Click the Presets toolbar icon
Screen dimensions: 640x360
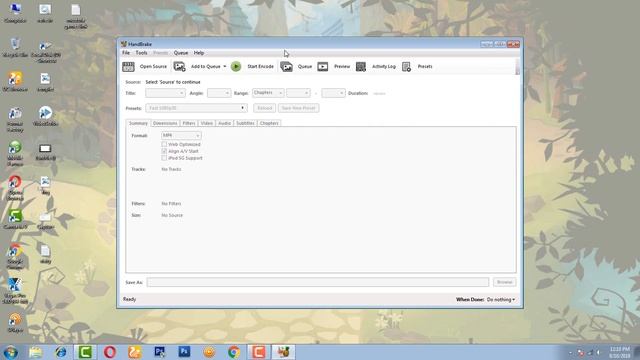pos(406,67)
